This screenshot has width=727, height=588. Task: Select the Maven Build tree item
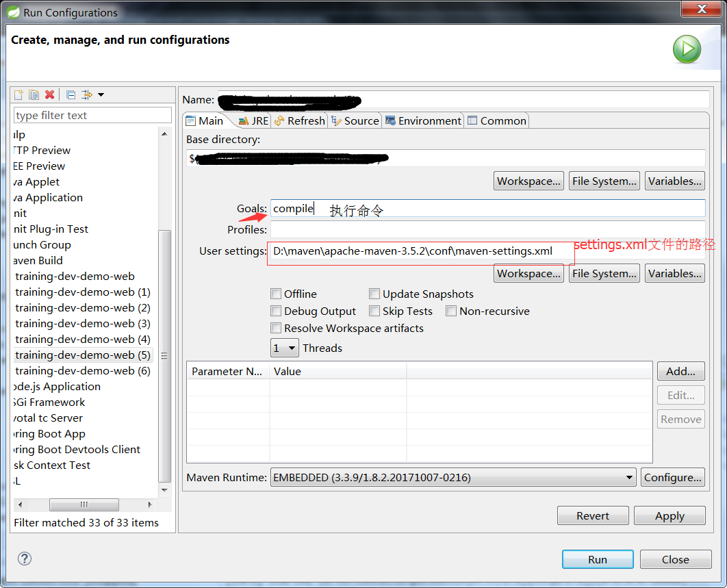point(38,261)
